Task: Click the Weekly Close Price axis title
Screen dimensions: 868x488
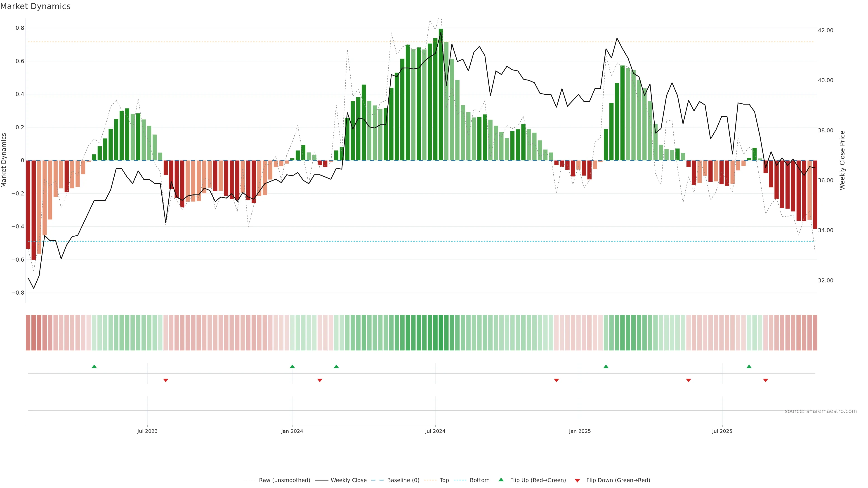Action: point(842,160)
